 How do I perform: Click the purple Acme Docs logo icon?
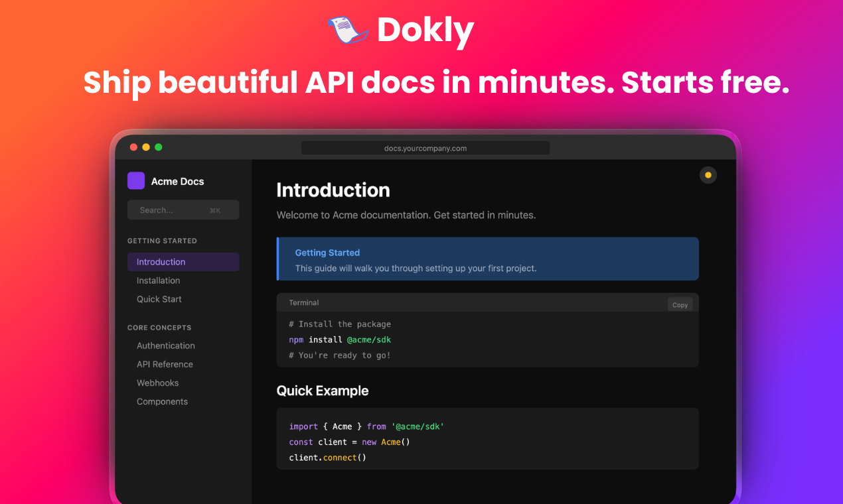[x=136, y=180]
